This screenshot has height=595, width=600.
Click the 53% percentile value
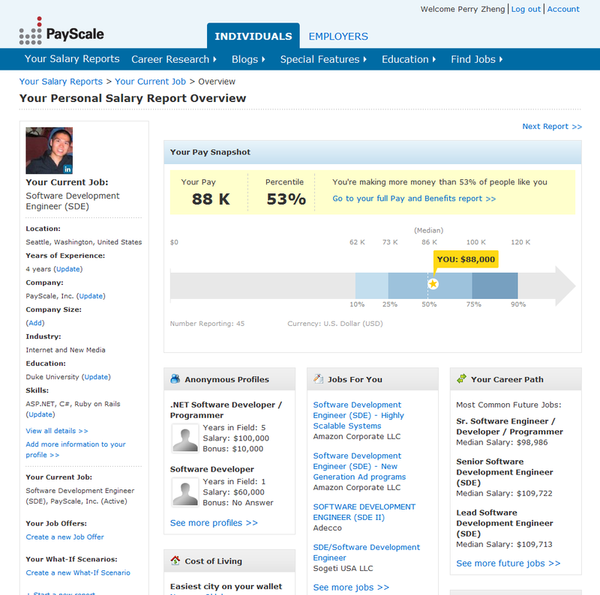click(286, 199)
